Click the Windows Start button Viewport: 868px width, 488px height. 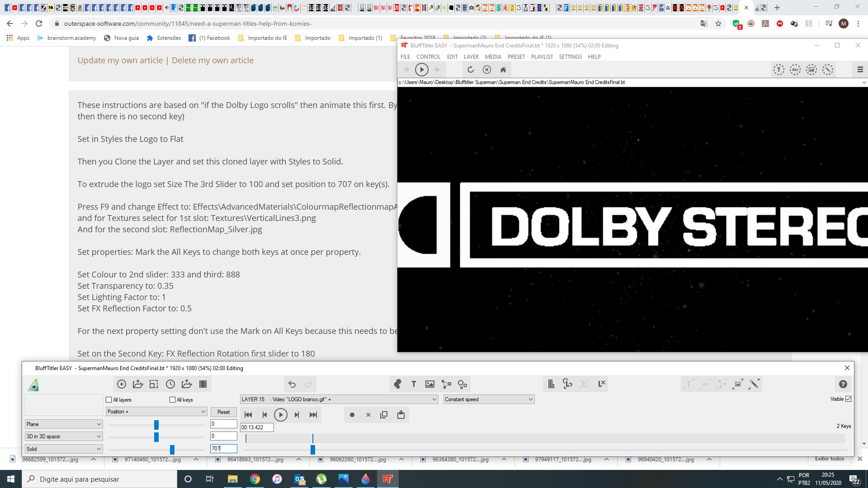tap(11, 479)
